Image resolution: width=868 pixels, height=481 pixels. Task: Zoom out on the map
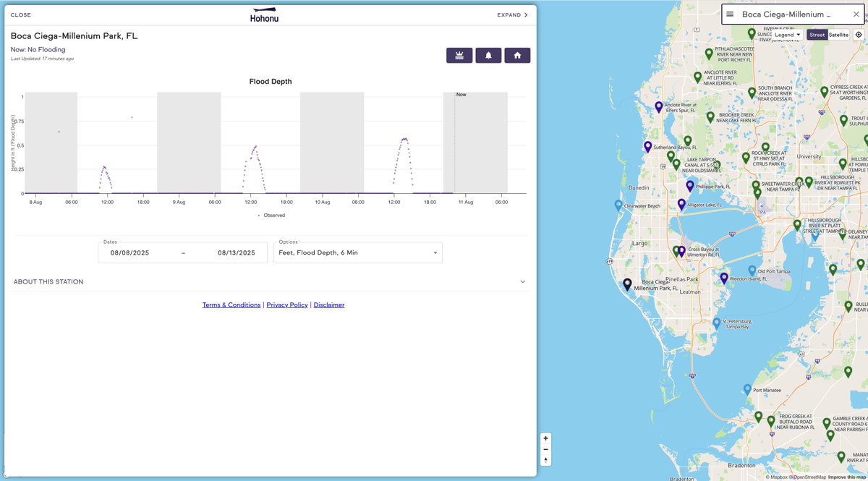coord(545,449)
